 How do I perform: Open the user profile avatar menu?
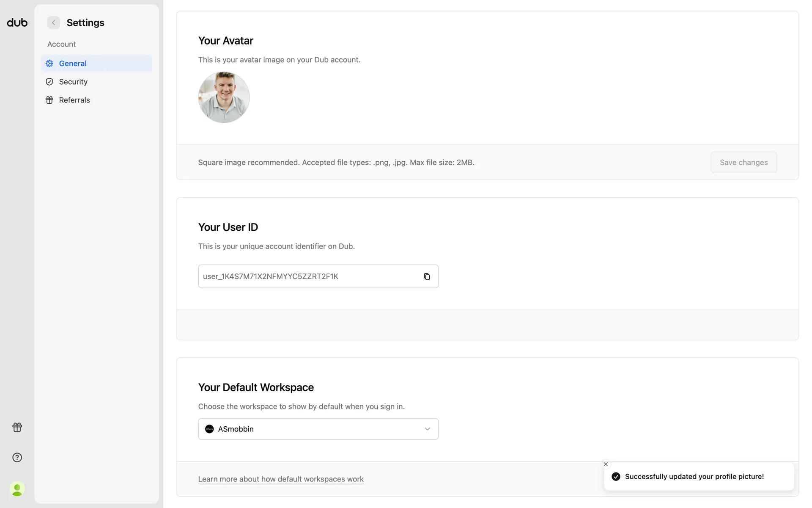click(17, 489)
